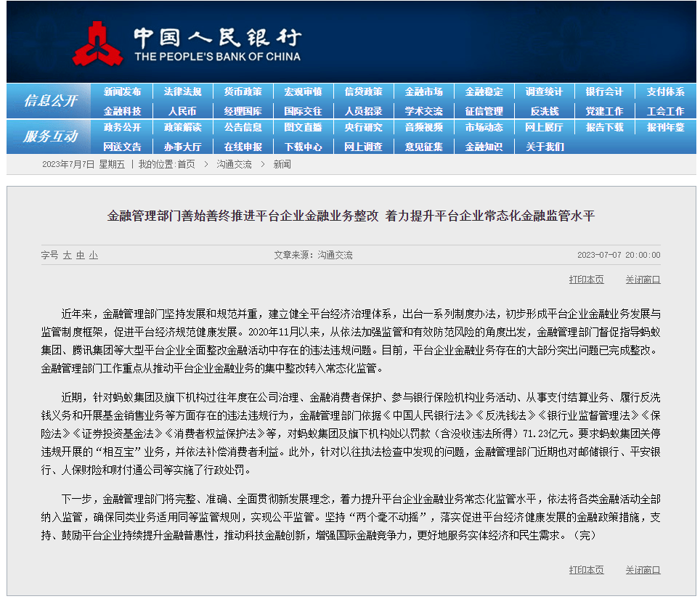Go to 图文直播 page
The image size is (700, 599).
coord(303,127)
